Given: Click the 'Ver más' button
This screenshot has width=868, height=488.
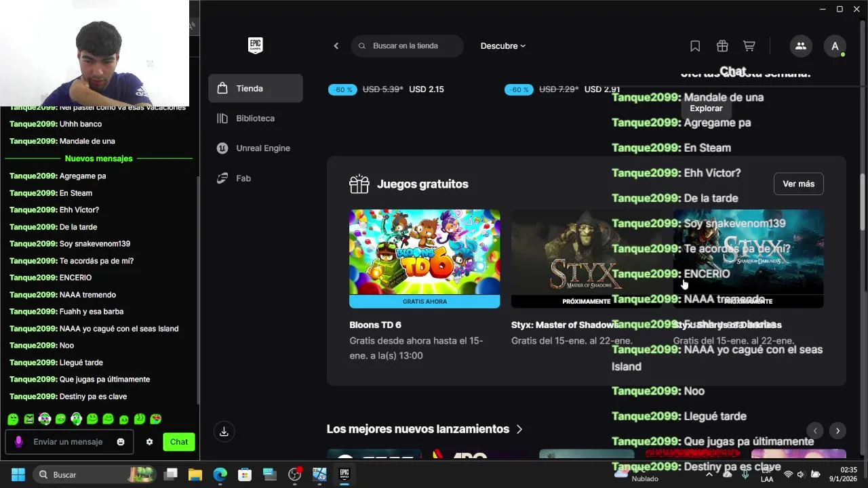Looking at the screenshot, I should click(x=799, y=184).
